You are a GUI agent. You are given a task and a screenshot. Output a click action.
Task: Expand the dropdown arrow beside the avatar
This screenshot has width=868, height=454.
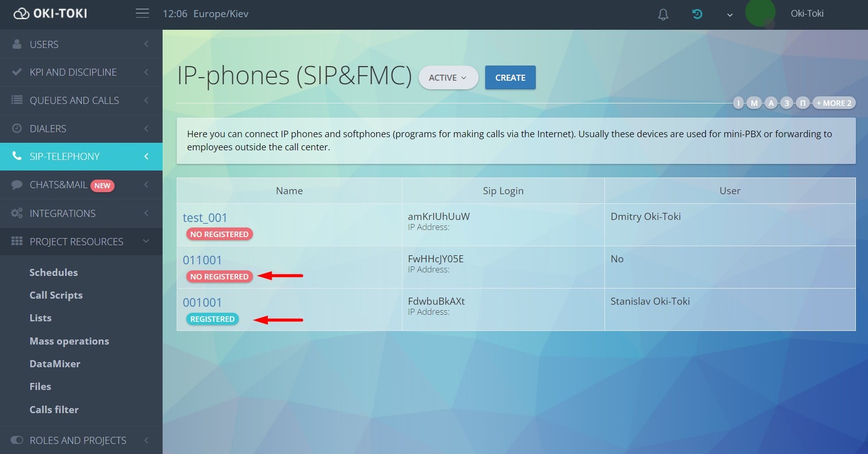[x=730, y=15]
